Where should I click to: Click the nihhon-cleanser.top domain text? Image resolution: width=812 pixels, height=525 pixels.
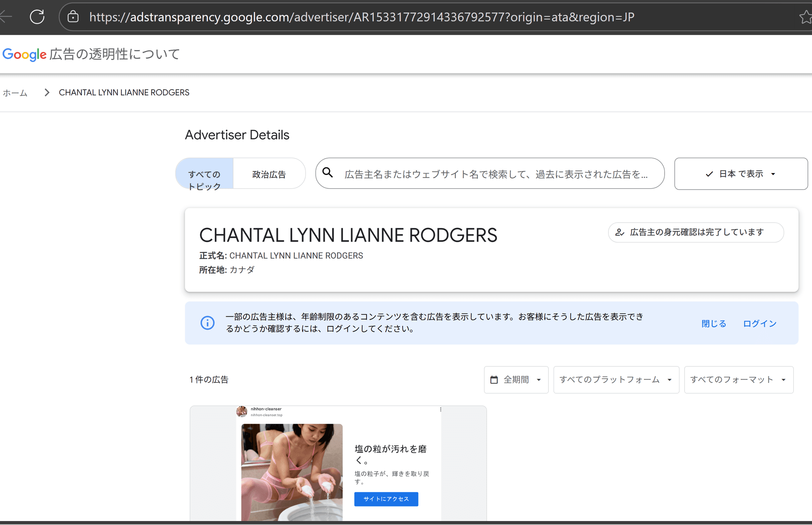pos(266,415)
